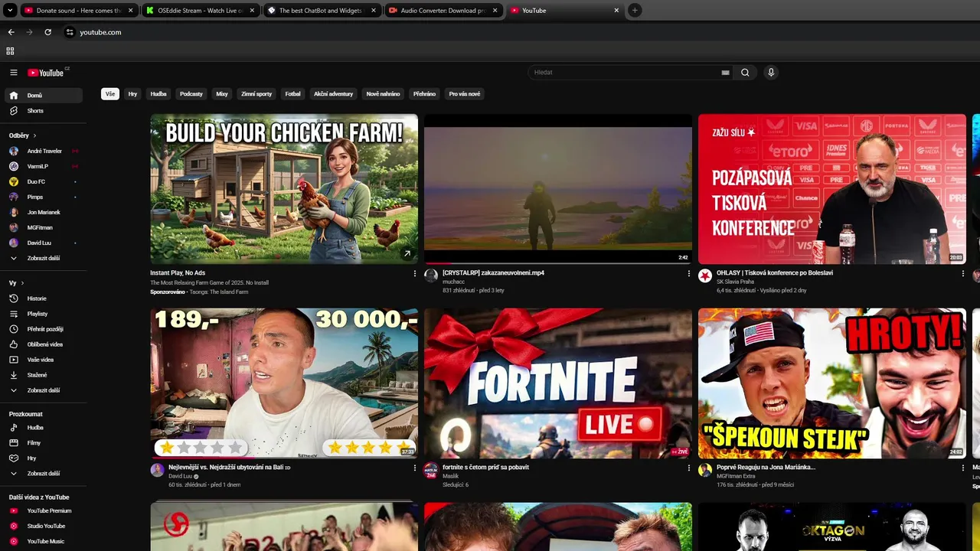Open options for Nejlevnější vs. Nejdražší video
The height and width of the screenshot is (551, 980).
pos(415,468)
